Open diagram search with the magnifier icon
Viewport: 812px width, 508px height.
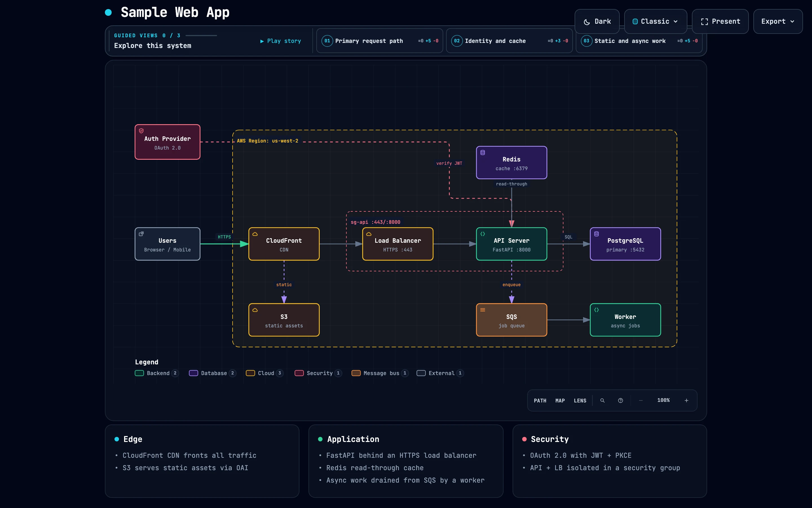tap(602, 400)
